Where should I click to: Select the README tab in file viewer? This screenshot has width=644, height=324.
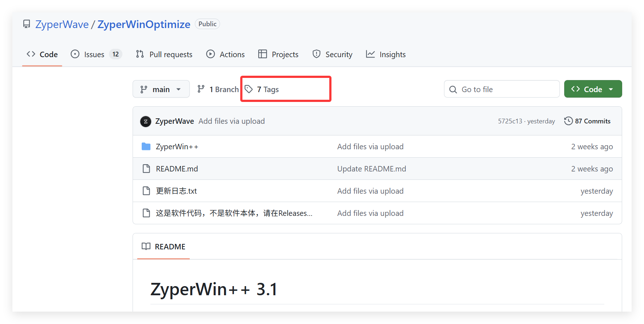tap(164, 247)
